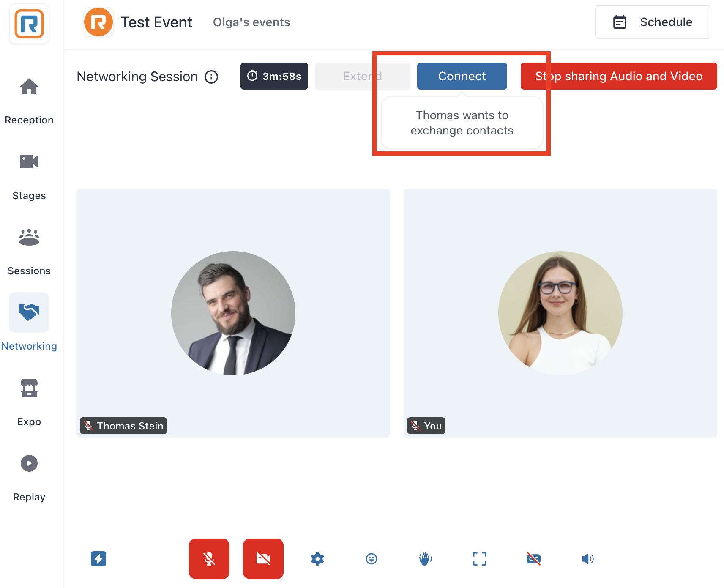Open the Replay section
The image size is (724, 588).
(29, 479)
